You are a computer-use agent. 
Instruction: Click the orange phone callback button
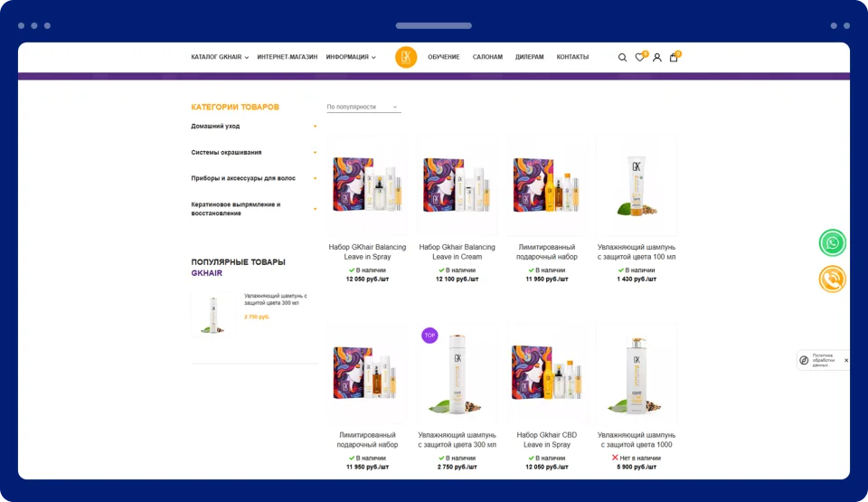[x=832, y=279]
